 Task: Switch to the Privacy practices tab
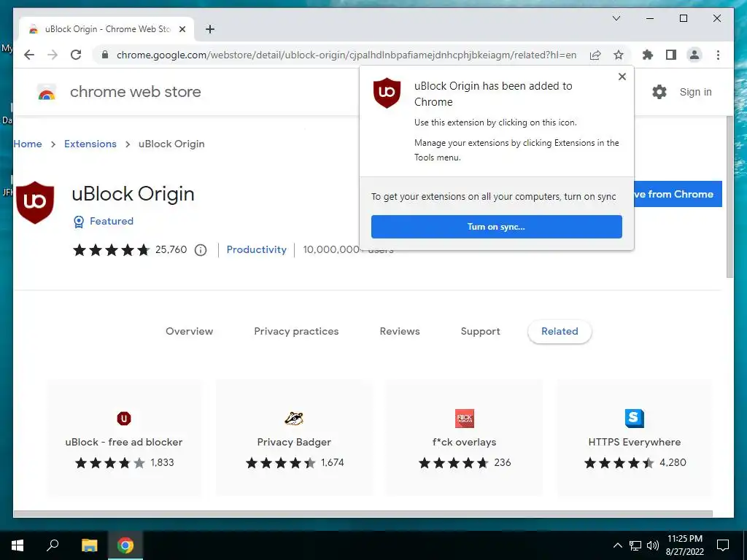point(296,332)
